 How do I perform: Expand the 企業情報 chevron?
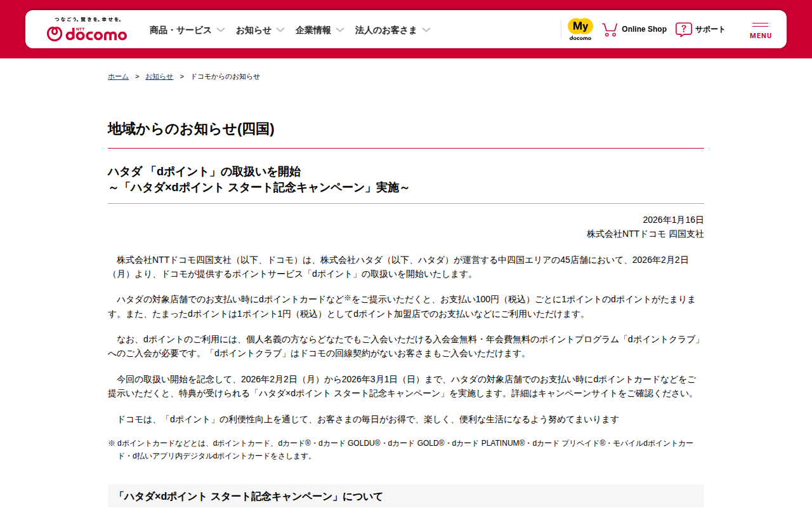pos(340,30)
